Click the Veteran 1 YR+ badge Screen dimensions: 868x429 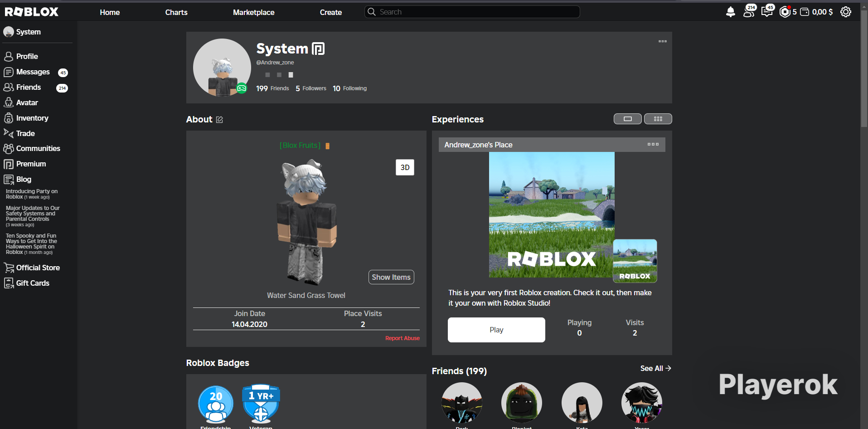pos(261,403)
